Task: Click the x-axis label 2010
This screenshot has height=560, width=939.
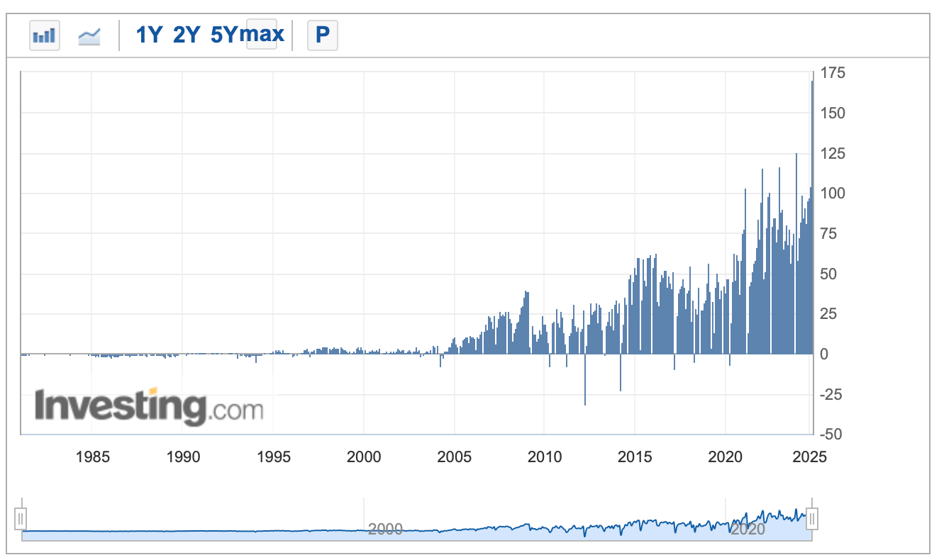Action: click(545, 457)
